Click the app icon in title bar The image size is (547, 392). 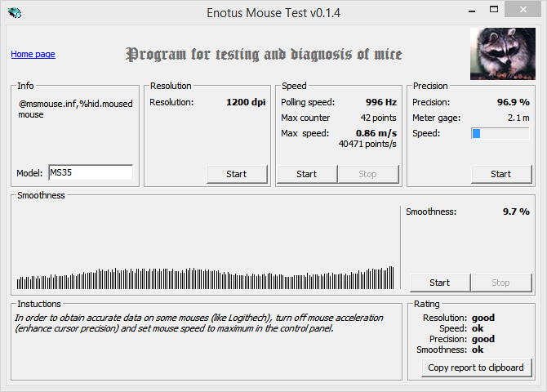(x=15, y=13)
